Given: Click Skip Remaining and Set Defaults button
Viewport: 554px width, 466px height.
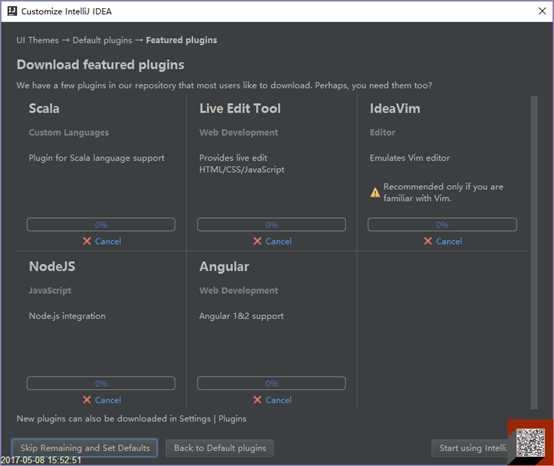Looking at the screenshot, I should [x=85, y=448].
